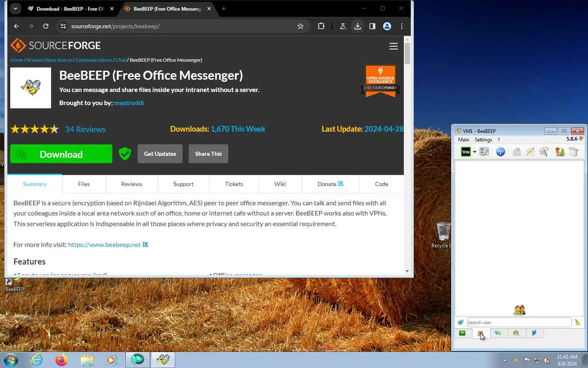Click the broom clear-search icon in BeeBEEP

pos(577,322)
